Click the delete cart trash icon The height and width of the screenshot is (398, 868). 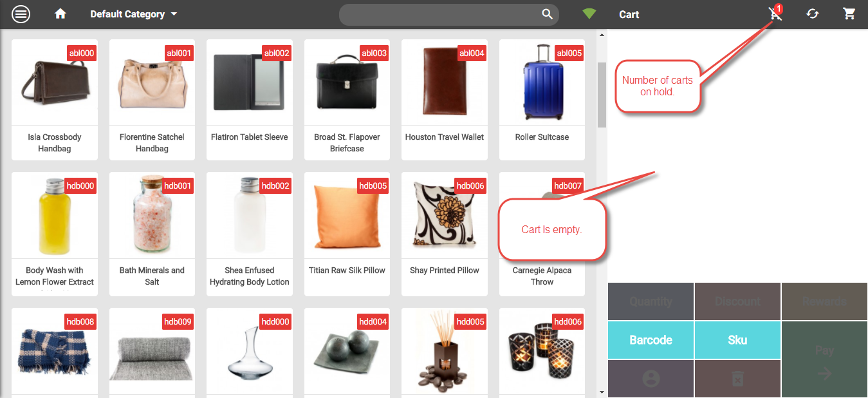pos(737,379)
